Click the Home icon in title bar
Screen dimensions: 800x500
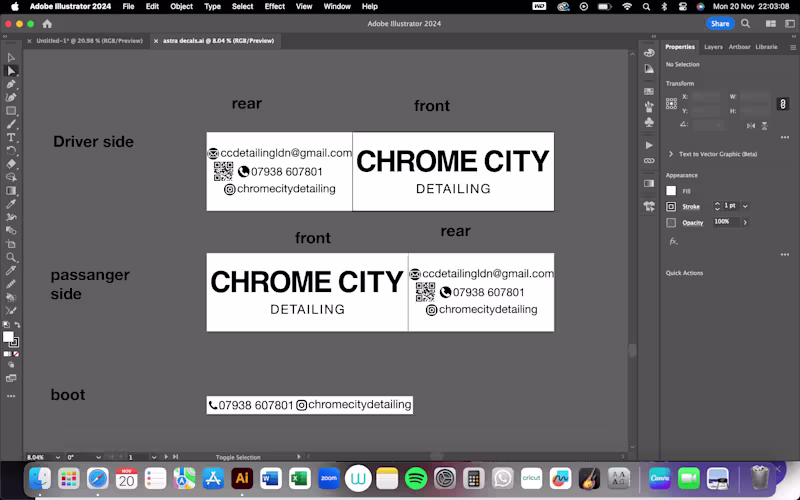pos(47,23)
